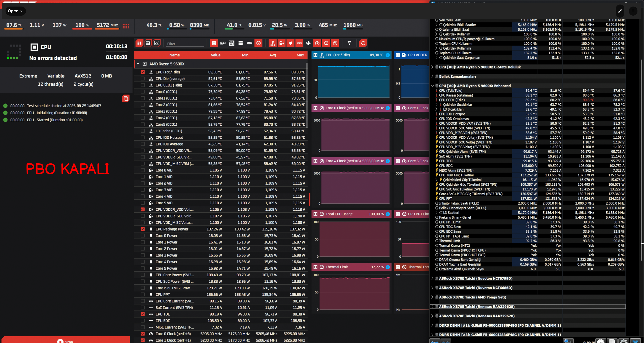Viewport: 644px width, 343px height.
Task: Click info icon on CPU (Tctl/Tdie) graph
Action: click(x=388, y=55)
